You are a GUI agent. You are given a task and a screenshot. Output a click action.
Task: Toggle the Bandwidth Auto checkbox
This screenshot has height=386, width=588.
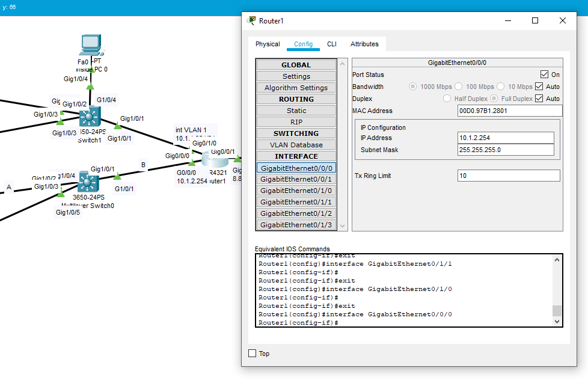pos(539,86)
